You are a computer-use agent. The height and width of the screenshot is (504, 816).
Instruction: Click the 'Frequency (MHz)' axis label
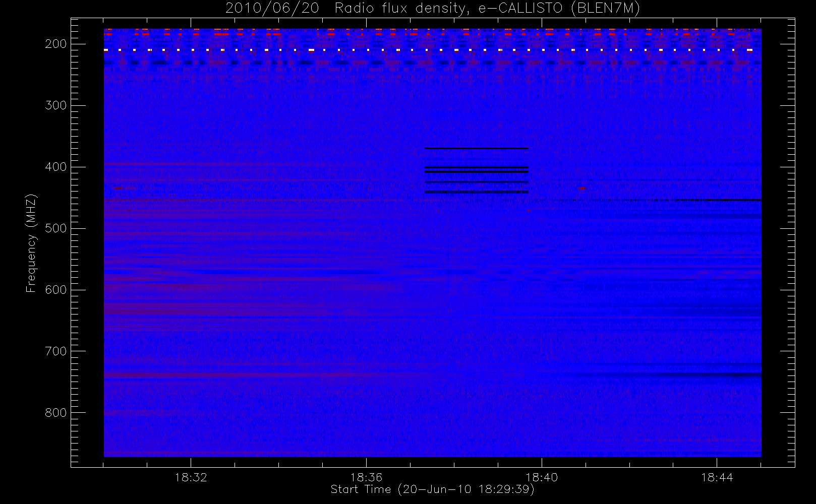tap(31, 243)
